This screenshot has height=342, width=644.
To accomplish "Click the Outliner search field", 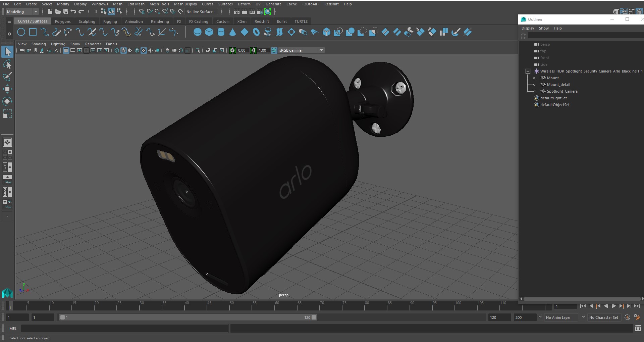I will (585, 36).
